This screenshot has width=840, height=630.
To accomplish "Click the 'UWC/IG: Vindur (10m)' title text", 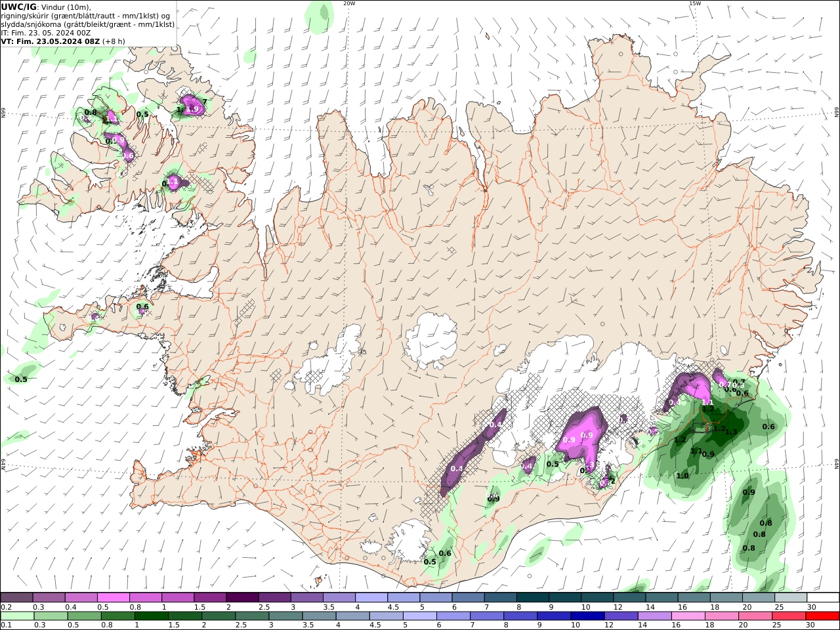I will 46,7.
